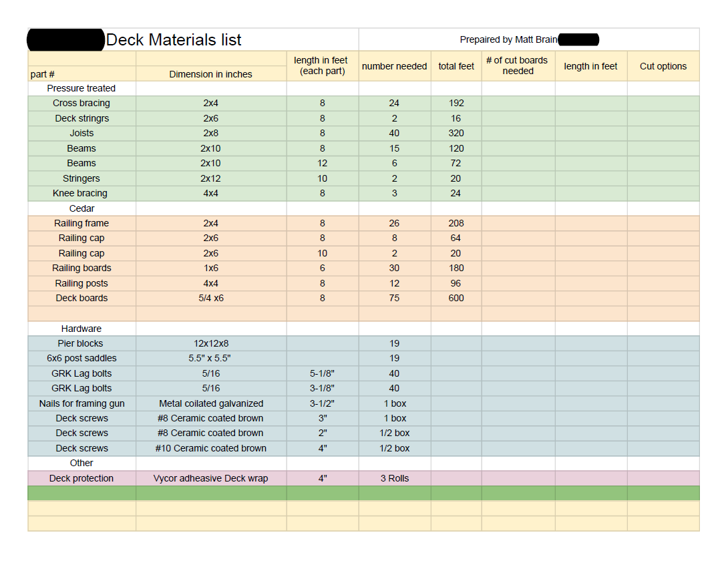Select 'Metal coilated galvanized' cell

211,404
